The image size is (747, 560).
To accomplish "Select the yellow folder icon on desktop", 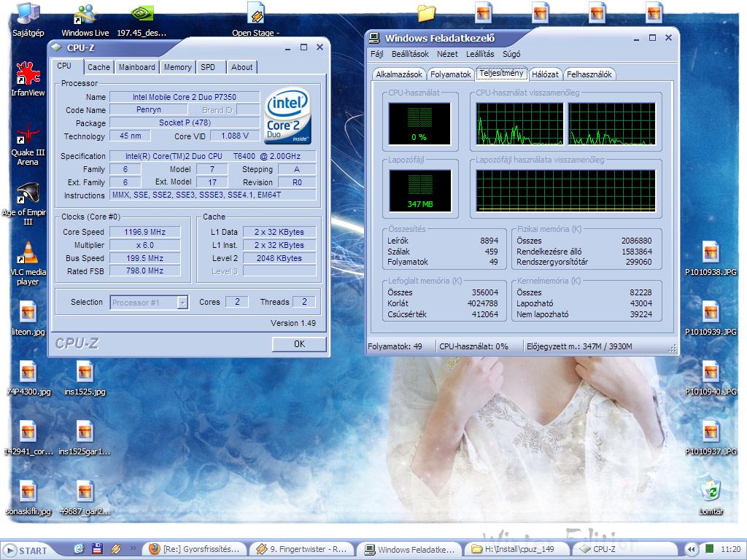I will coord(426,13).
